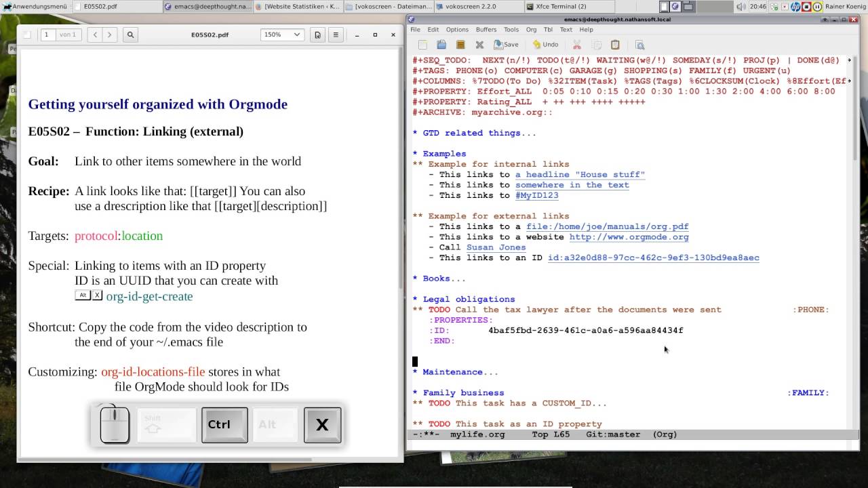Click the search magnifier in PDF viewer

(x=130, y=35)
